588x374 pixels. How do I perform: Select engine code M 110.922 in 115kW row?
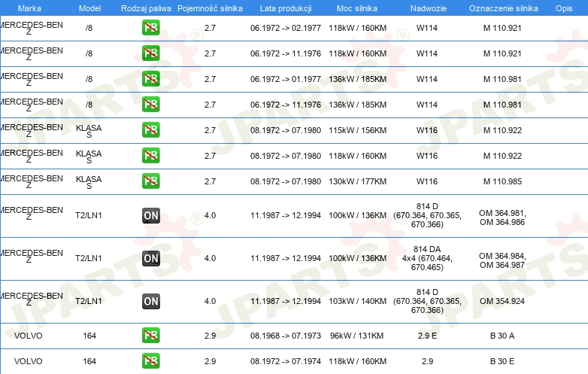pos(502,130)
